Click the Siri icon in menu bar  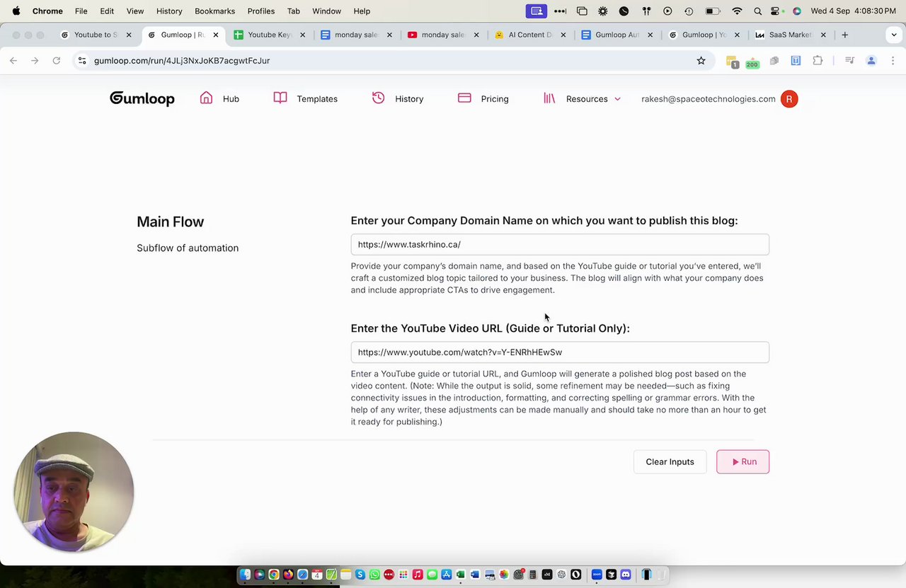(x=797, y=11)
